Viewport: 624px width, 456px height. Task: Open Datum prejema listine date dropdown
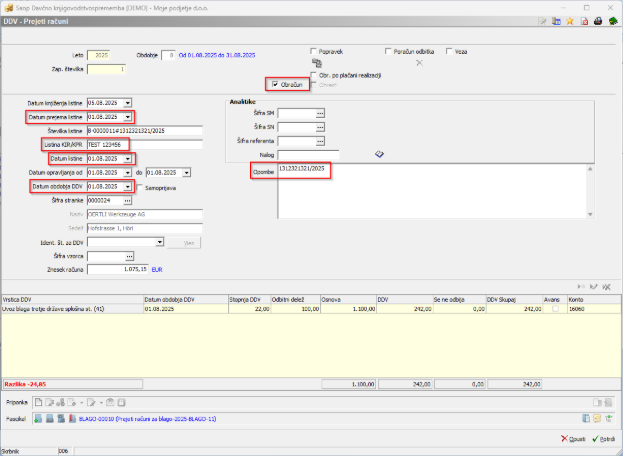pyautogui.click(x=127, y=117)
